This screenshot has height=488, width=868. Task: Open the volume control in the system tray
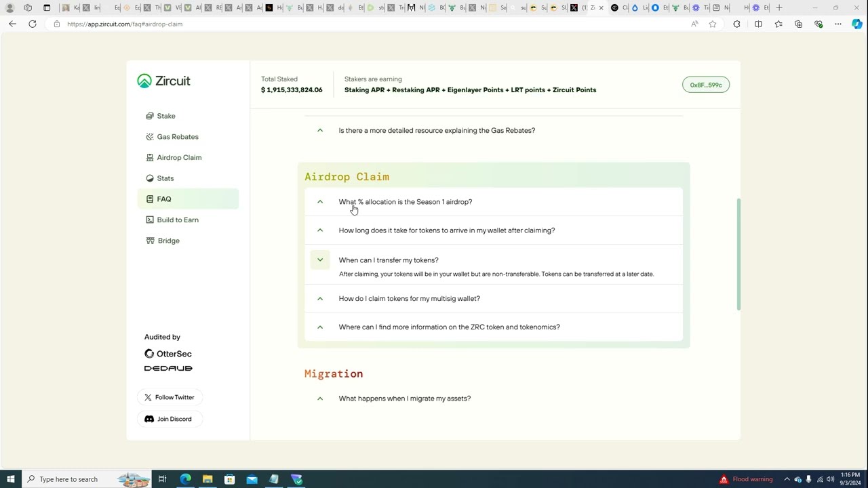coord(830,479)
